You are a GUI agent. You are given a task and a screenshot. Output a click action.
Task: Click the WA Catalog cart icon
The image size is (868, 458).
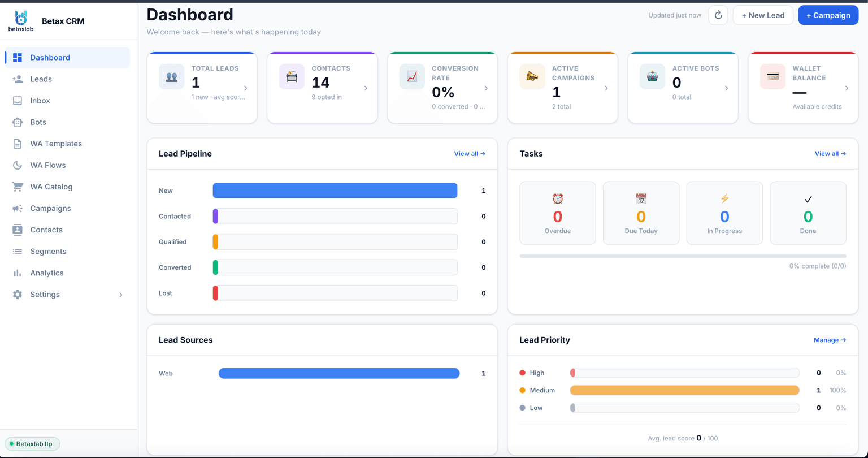click(x=18, y=187)
